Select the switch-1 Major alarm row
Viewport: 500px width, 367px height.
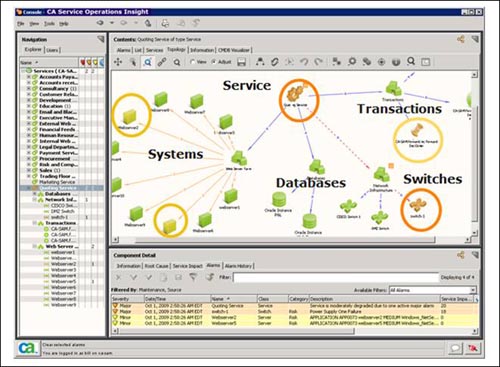pos(294,311)
